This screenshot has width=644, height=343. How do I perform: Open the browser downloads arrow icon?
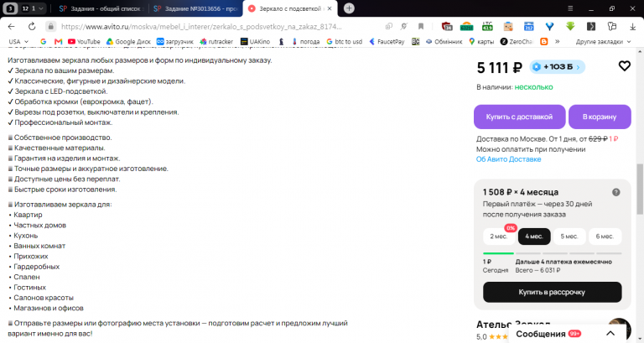coord(632,26)
